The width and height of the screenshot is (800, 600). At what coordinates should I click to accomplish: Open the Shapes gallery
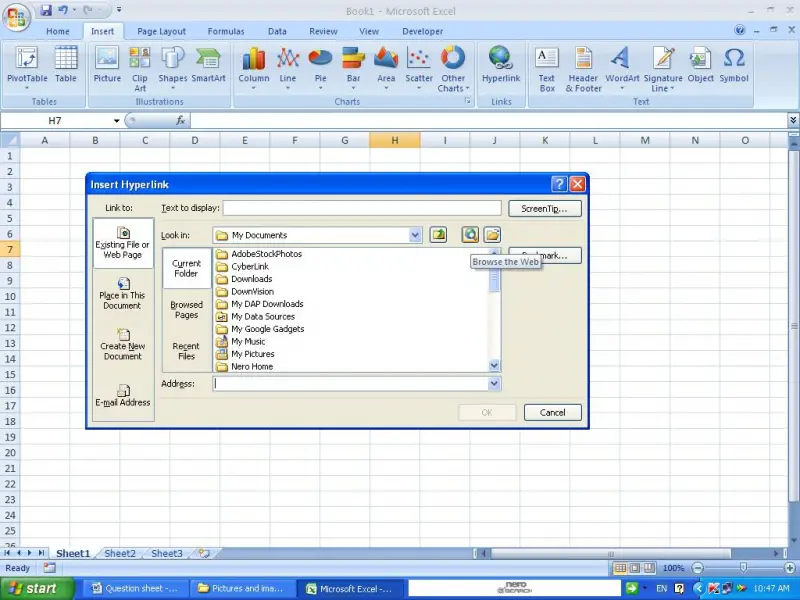pos(172,68)
